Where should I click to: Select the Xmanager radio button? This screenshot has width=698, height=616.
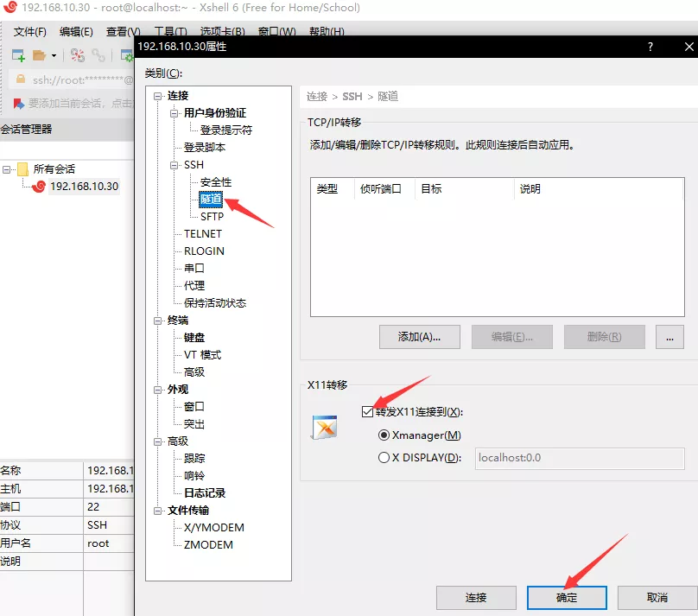point(384,435)
